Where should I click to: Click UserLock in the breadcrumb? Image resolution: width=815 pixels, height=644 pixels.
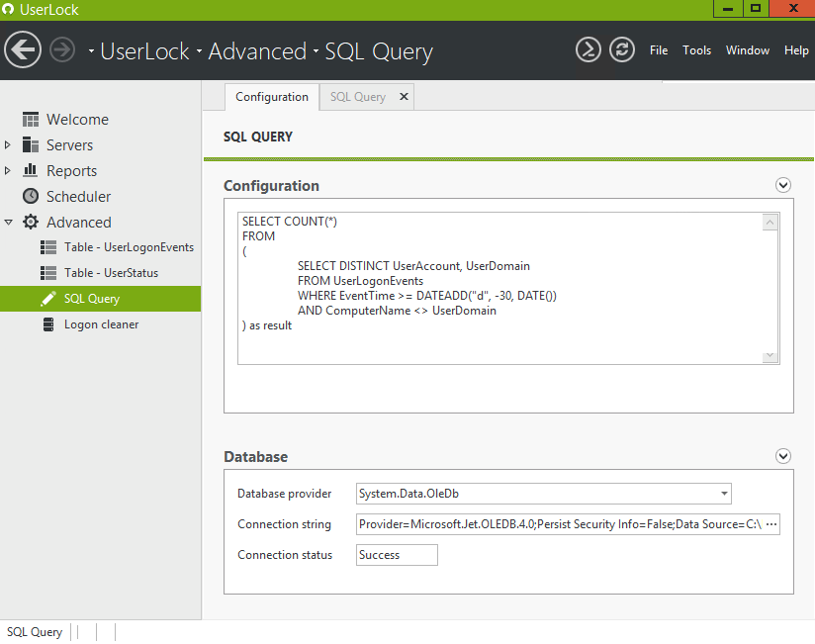click(x=144, y=50)
